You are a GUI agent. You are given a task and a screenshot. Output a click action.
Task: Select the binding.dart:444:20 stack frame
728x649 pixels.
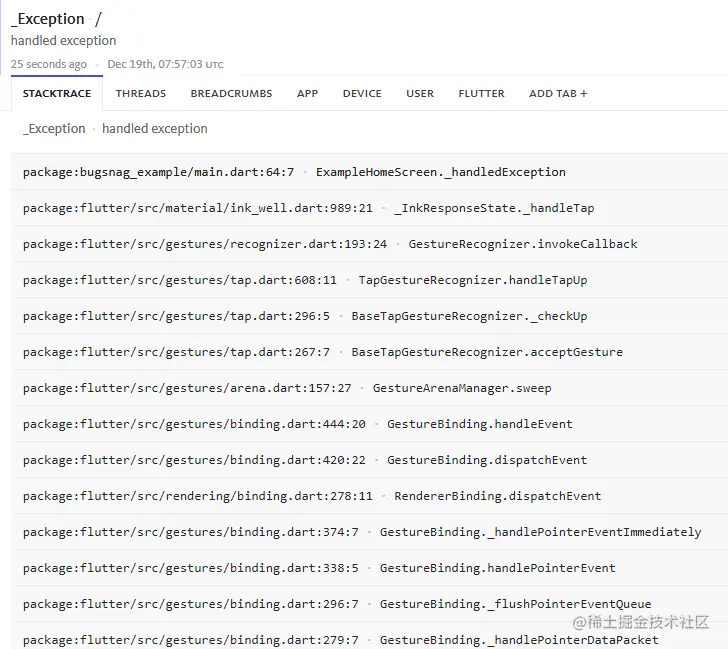370,424
